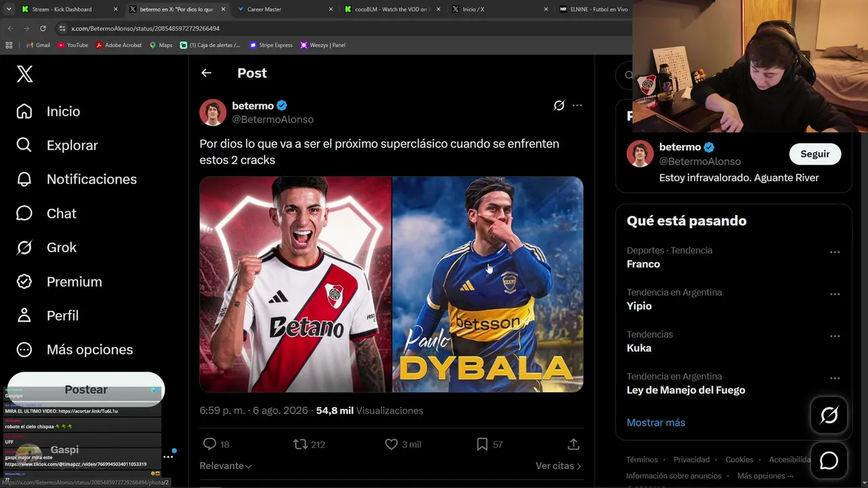Open options menu for Franco trend

[x=835, y=252]
